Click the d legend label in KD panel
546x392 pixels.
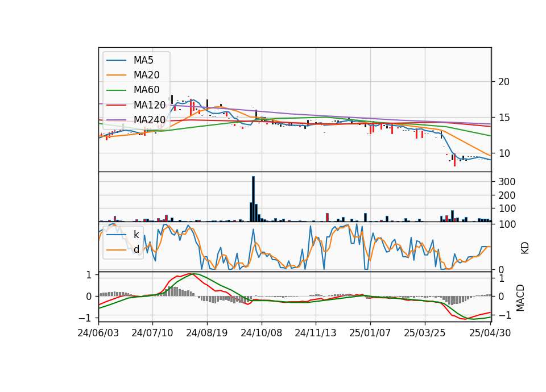pyautogui.click(x=136, y=249)
